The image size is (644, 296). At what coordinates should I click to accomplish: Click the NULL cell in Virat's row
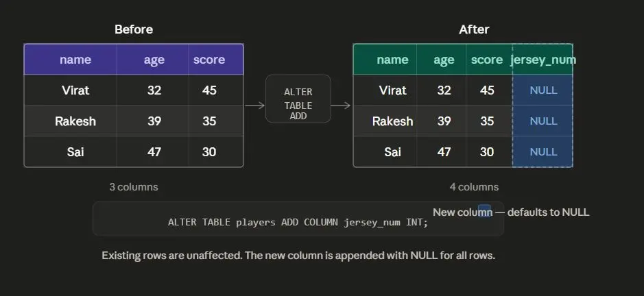[x=543, y=90]
